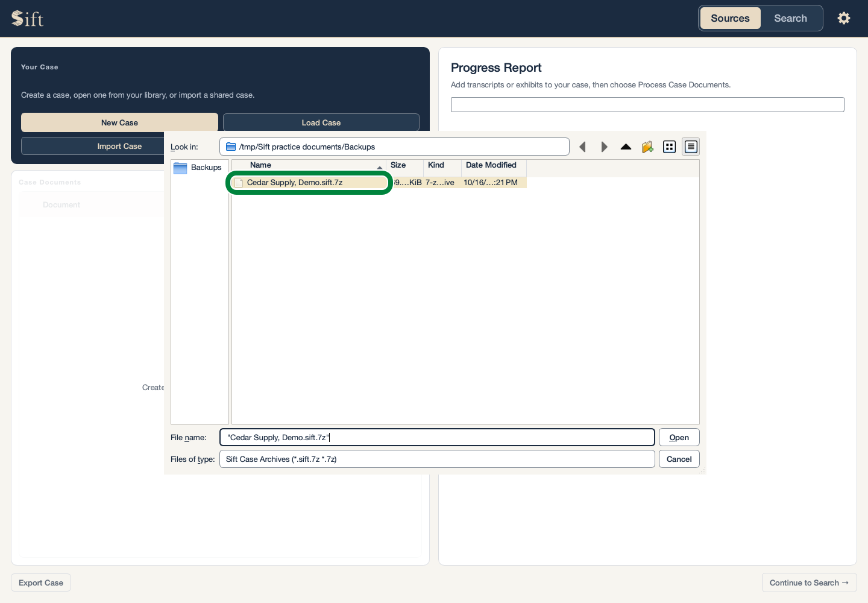Switch to the Sources tab
This screenshot has height=603, width=868.
point(730,18)
